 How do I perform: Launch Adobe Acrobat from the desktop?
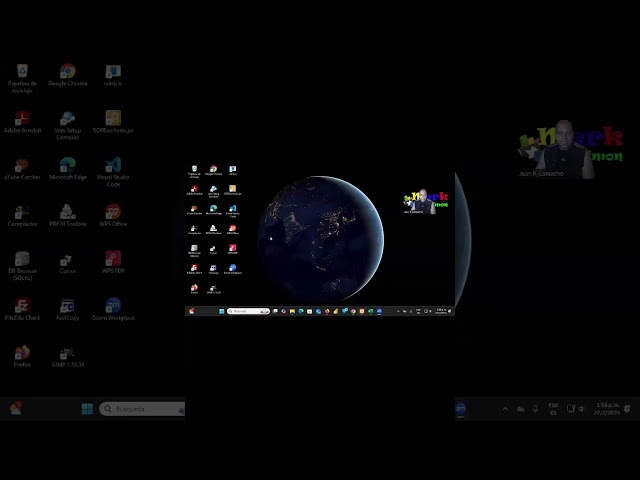[21, 119]
